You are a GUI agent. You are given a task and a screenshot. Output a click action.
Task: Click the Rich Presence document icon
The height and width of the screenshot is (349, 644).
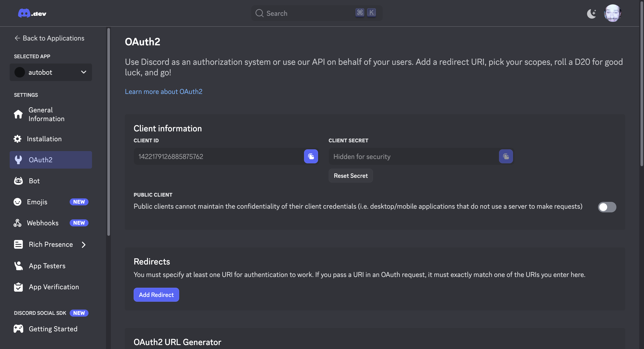click(18, 244)
